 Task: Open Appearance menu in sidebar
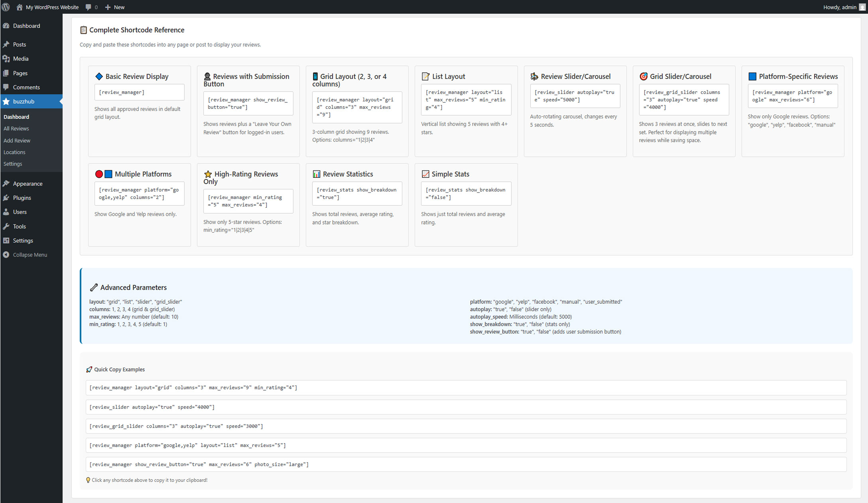pyautogui.click(x=27, y=184)
